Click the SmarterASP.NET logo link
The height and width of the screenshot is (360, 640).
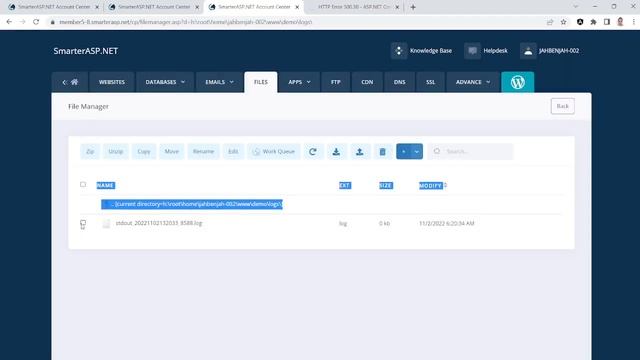coord(86,51)
